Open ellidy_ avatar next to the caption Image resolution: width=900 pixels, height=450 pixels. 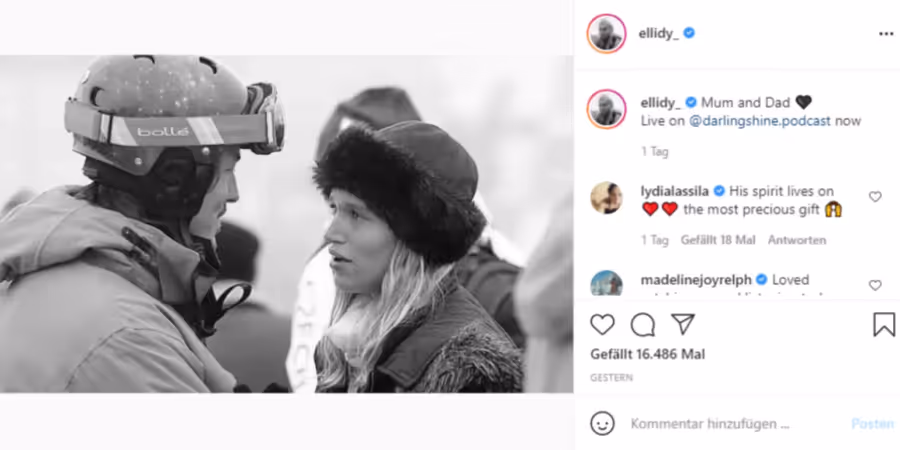(x=606, y=109)
